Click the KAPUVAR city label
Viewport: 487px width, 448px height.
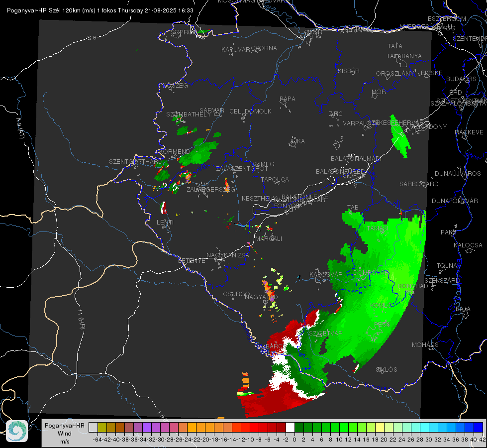236,50
